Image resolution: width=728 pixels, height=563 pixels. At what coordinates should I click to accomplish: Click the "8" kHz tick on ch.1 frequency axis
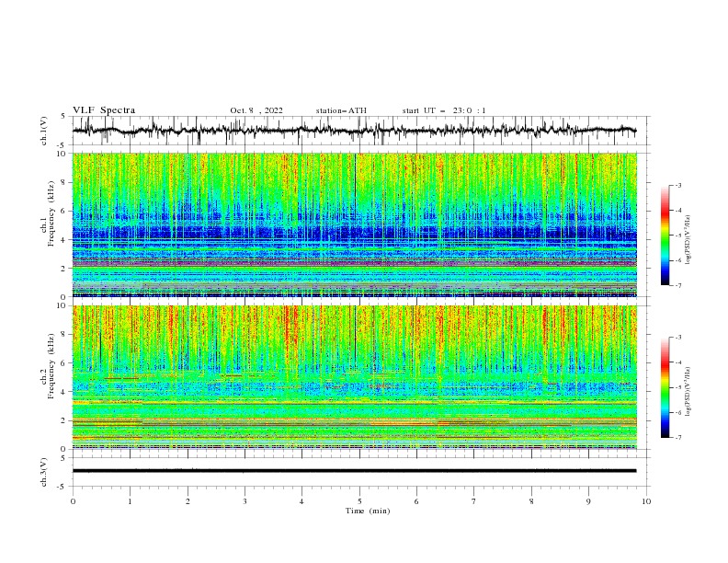click(x=65, y=182)
